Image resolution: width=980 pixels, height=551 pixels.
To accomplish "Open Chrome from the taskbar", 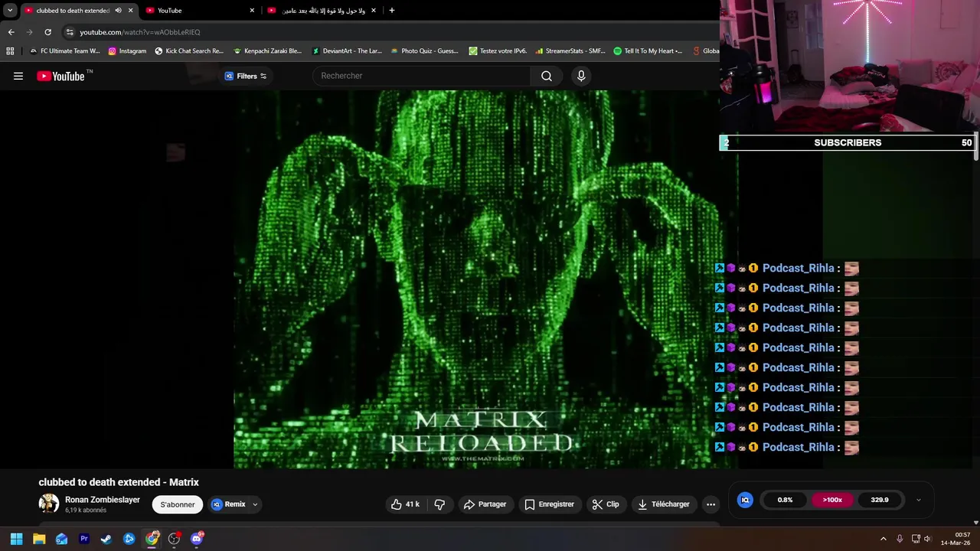I will coord(152,539).
